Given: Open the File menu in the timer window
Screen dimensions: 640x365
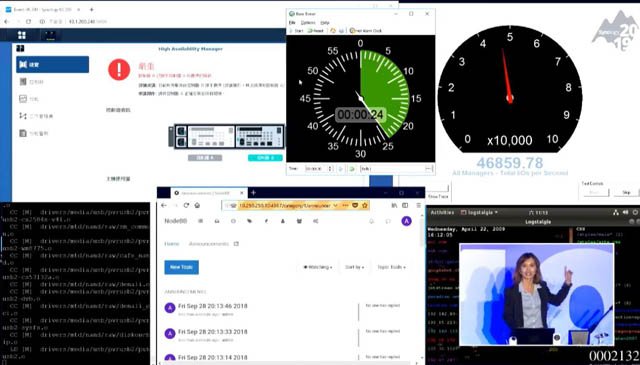Looking at the screenshot, I should (292, 22).
